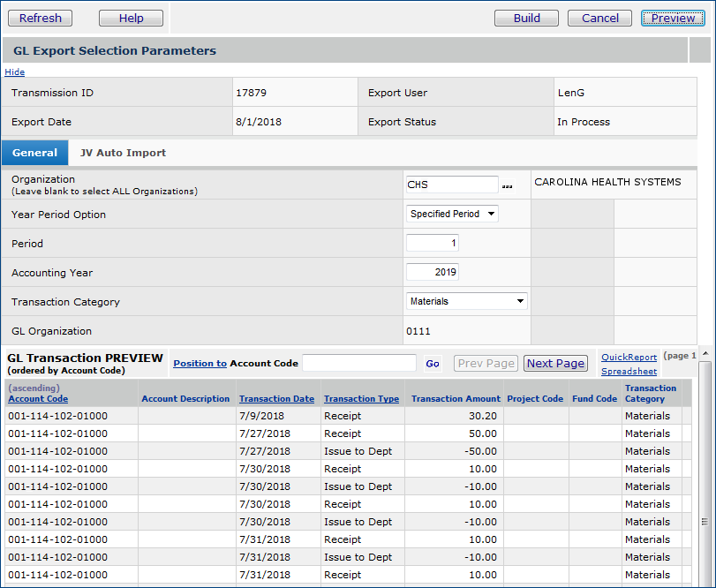Sort by Transaction Date column
Image resolution: width=716 pixels, height=588 pixels.
click(276, 399)
